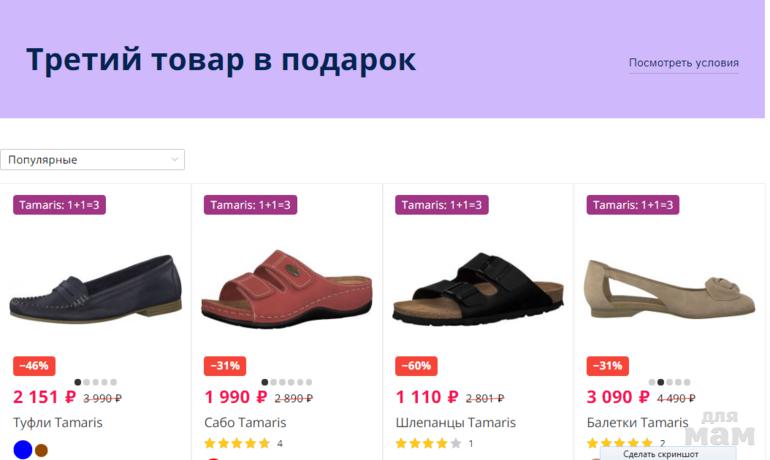
Task: Click Tamaris 1+1=3 badge on red sabo
Action: pyautogui.click(x=250, y=205)
